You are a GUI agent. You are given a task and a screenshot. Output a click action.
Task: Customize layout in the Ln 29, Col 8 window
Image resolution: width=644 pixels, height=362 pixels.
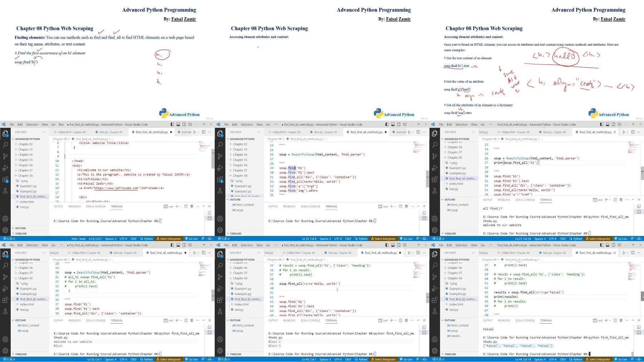405,125
